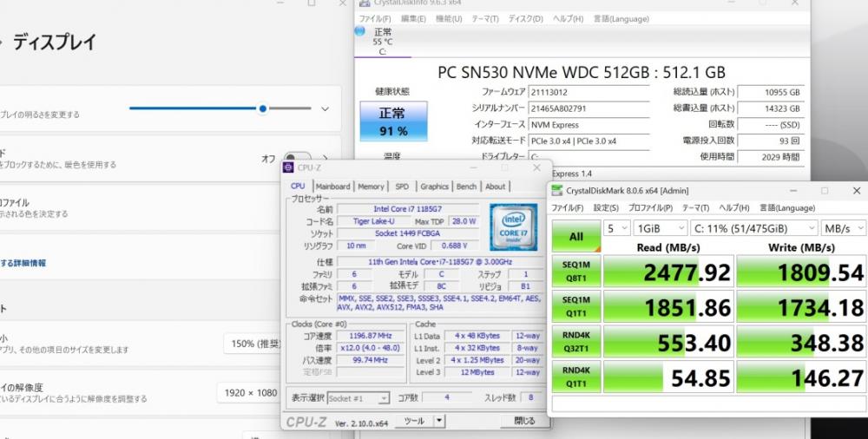Switch to the CPU tab in CPU-Z
Viewport: 868px width, 439px height.
pos(298,186)
